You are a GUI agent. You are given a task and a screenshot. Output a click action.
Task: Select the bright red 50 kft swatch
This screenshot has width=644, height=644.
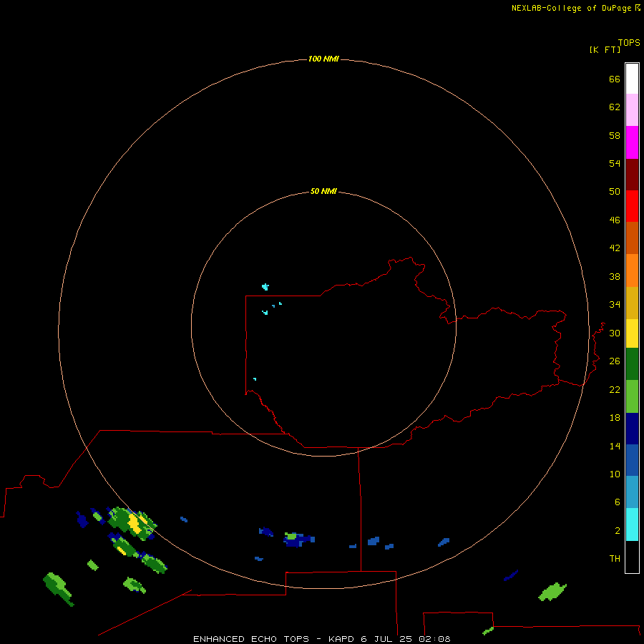coord(632,206)
